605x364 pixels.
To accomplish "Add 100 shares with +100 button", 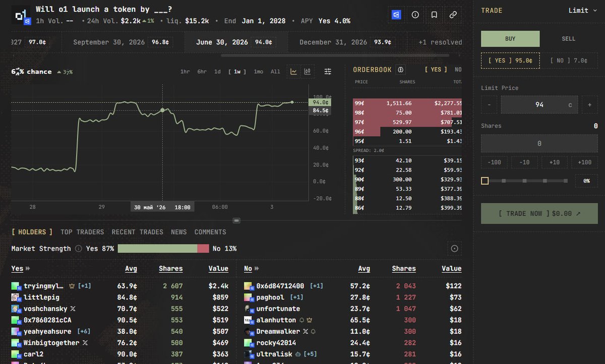I will [x=584, y=162].
